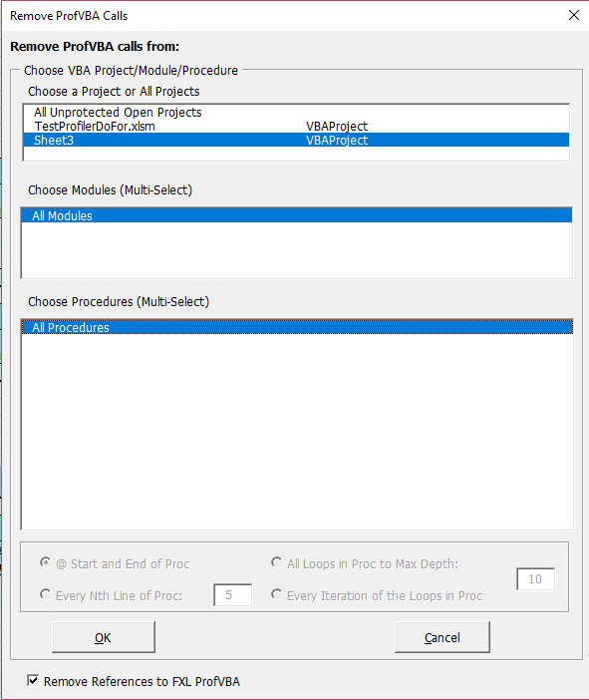Choose the @ Start and End of Proc radio button
The width and height of the screenshot is (589, 700).
point(45,562)
